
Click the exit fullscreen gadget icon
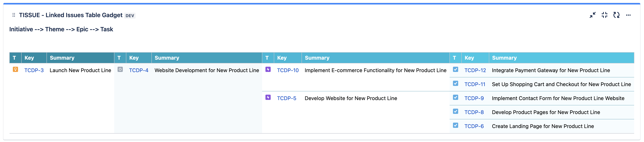coord(604,15)
